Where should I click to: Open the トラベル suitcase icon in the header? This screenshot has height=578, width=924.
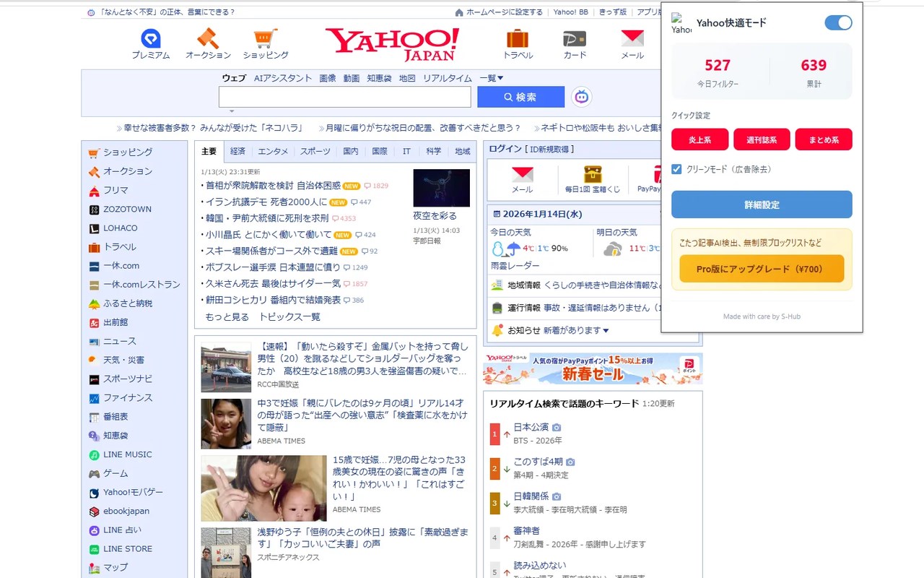tap(518, 38)
